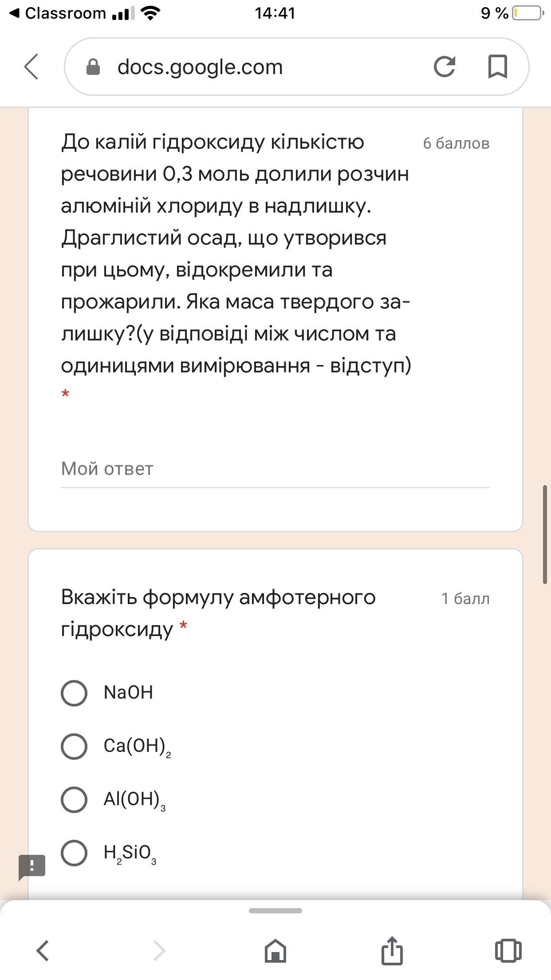551x980 pixels.
Task: Reload the page with refresh icon
Action: tap(445, 67)
